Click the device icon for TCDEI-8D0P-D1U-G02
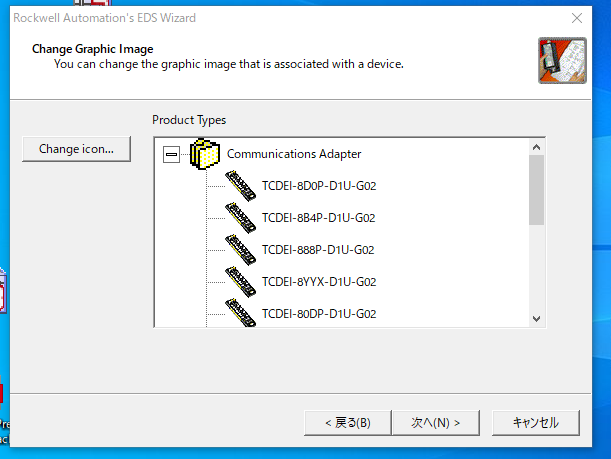 (240, 186)
